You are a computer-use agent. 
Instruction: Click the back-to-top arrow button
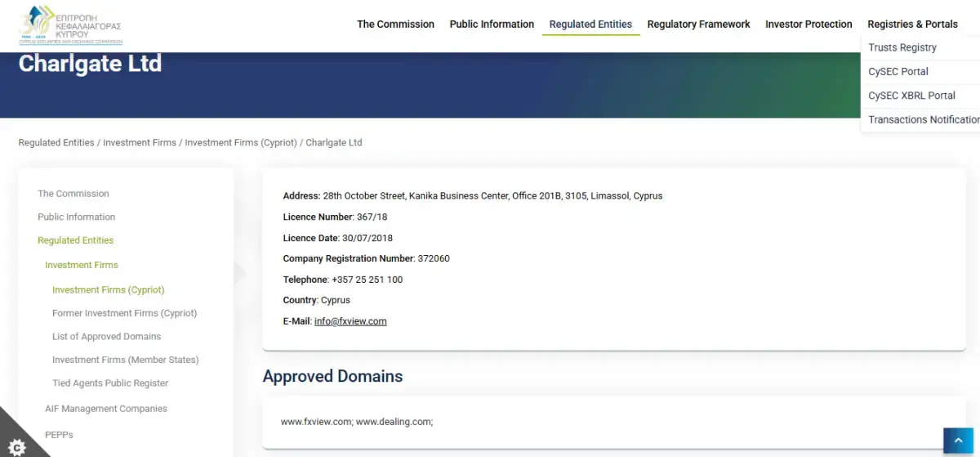[x=959, y=441]
